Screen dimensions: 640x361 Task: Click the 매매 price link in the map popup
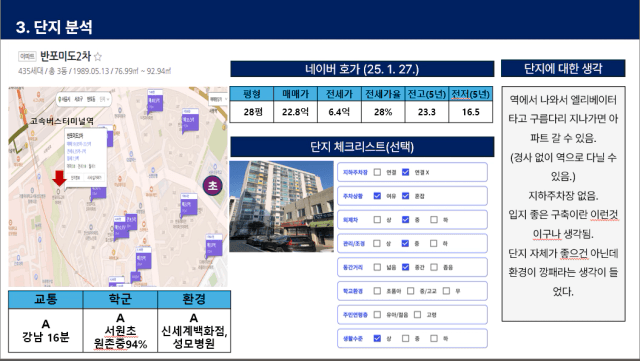click(79, 144)
